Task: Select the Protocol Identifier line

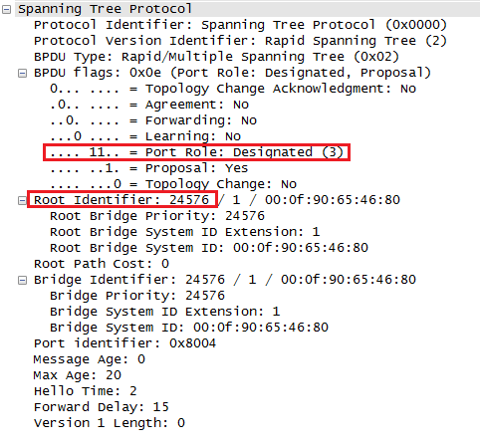Action: [240, 25]
